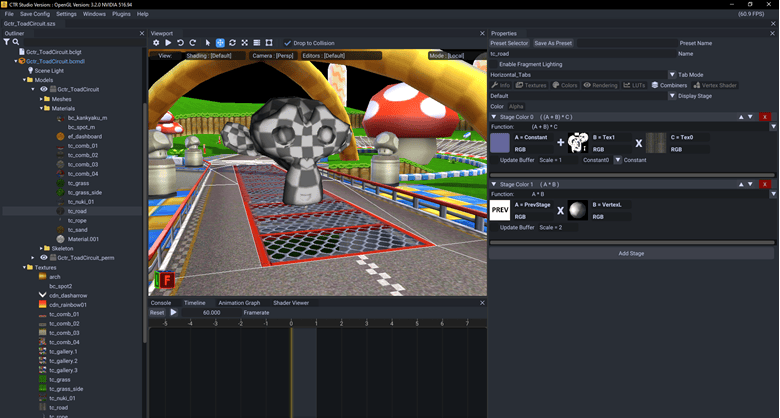Select the rotate tool icon
The image size is (780, 418).
coord(232,43)
